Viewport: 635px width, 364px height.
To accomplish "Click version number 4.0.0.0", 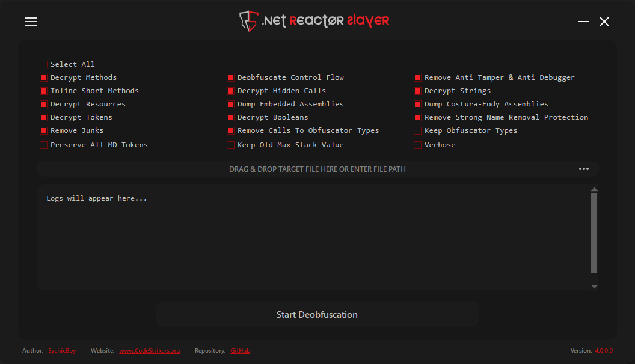I will 604,351.
